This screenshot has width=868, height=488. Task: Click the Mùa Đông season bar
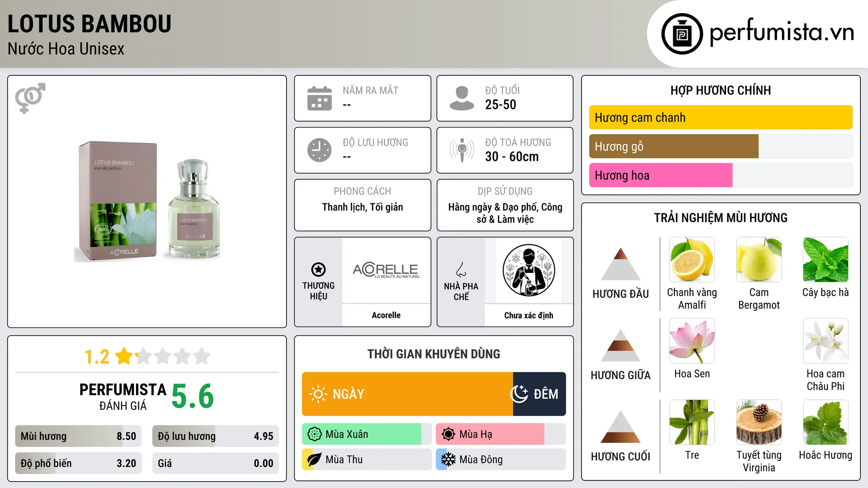coord(501,460)
